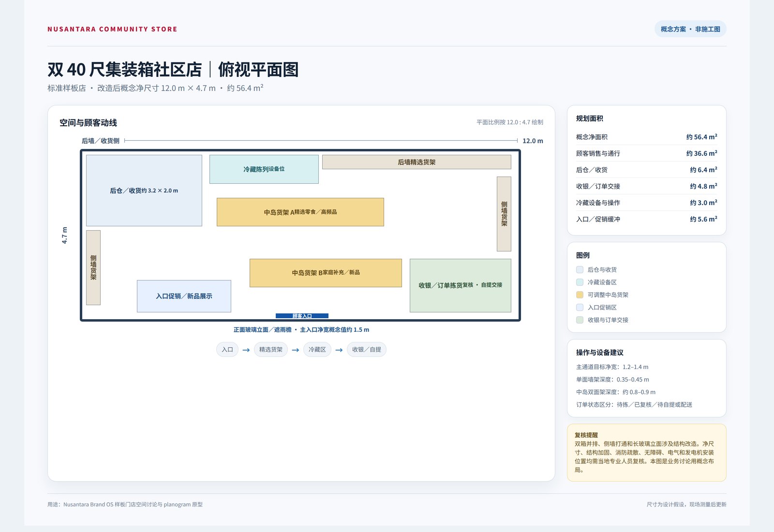The width and height of the screenshot is (774, 532).
Task: Click the blue 顾客入口 marker
Action: [302, 316]
